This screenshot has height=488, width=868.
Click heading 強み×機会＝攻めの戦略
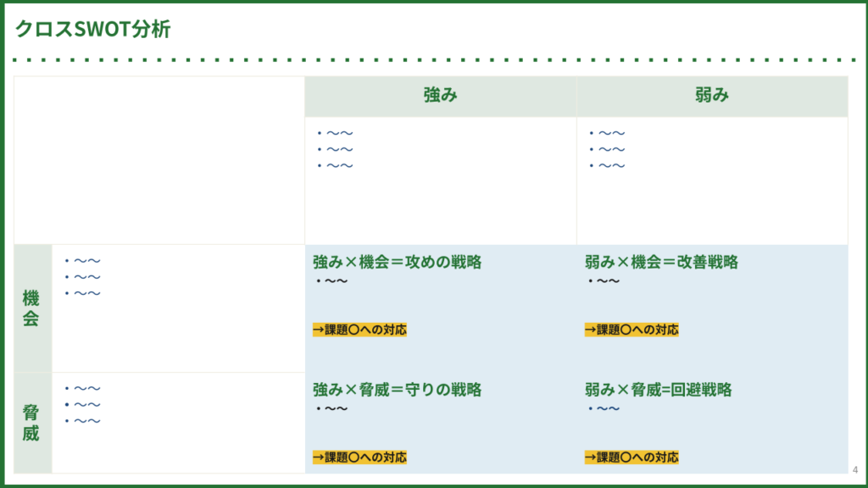(397, 263)
